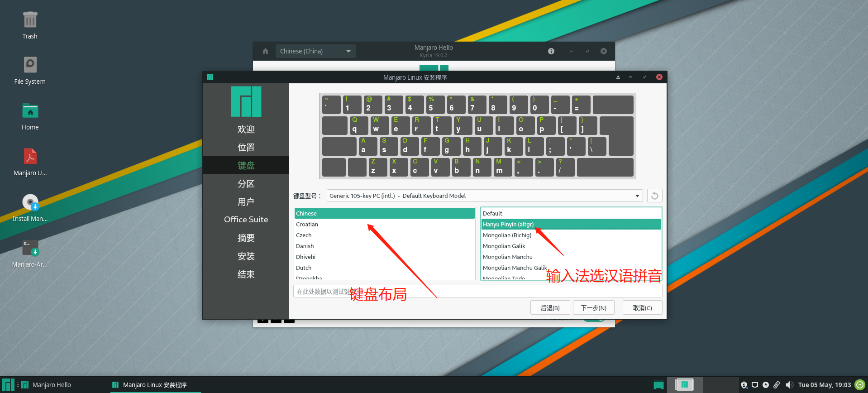Switch to the first workspace in pager
Screen dimensions: 868x393
(684, 385)
